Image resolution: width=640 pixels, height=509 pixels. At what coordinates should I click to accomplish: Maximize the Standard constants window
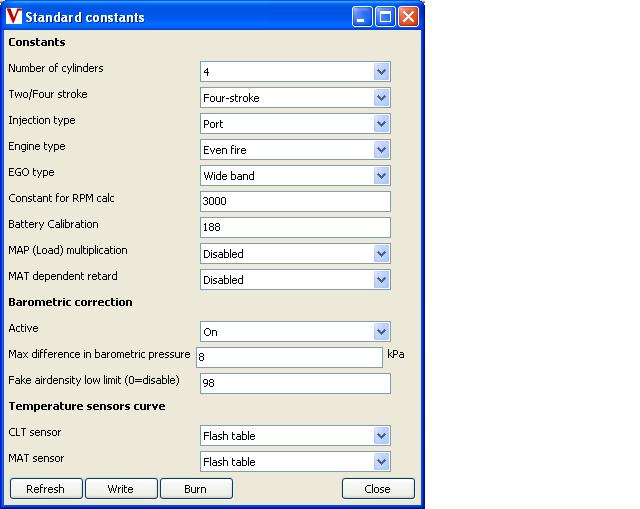(x=385, y=17)
